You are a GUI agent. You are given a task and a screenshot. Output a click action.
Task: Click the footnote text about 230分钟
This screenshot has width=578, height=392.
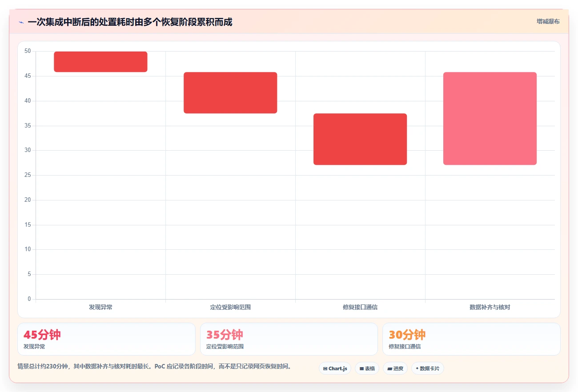pos(154,367)
